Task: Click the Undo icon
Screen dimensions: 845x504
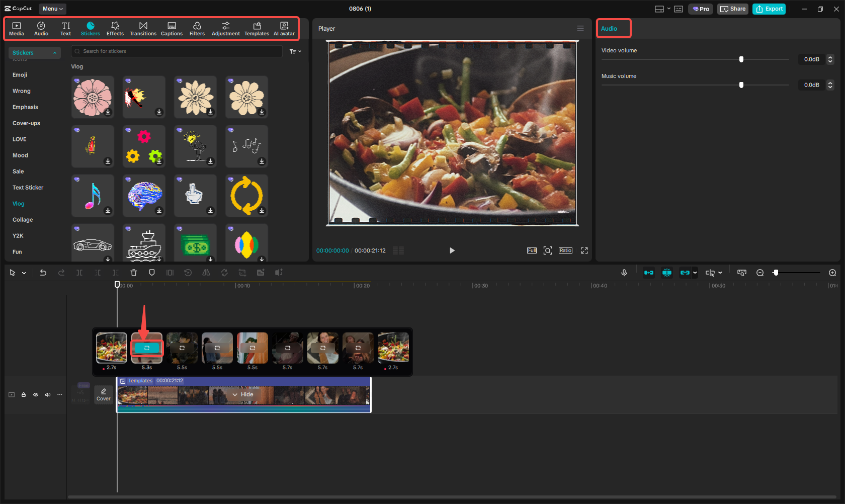Action: [x=43, y=273]
